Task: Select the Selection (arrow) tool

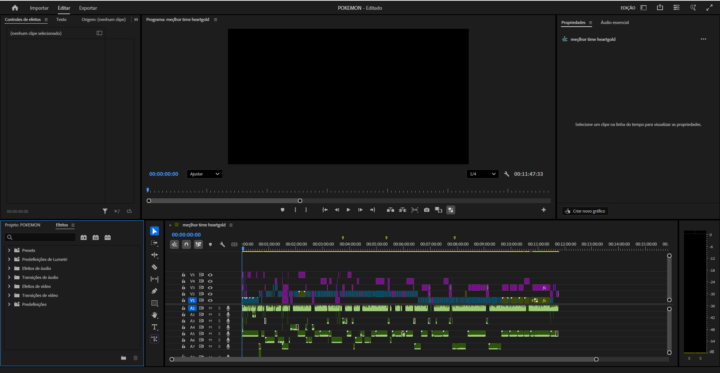Action: click(x=154, y=231)
